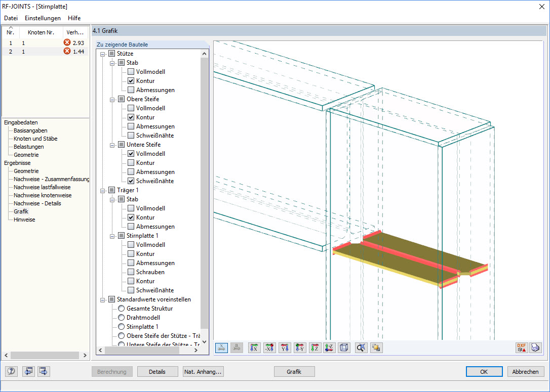
Task: Collapse the Obere Steife node
Action: tap(112, 99)
